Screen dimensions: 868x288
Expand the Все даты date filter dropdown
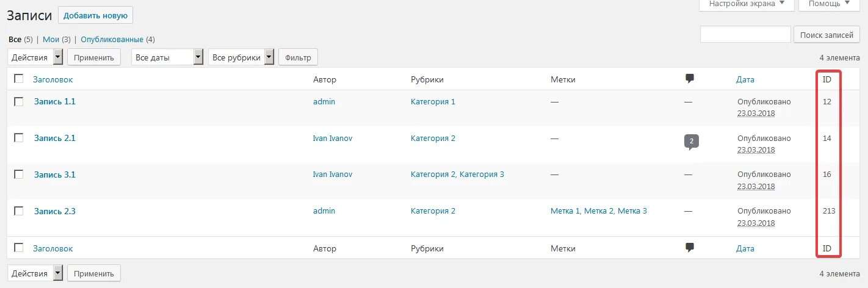tap(167, 57)
